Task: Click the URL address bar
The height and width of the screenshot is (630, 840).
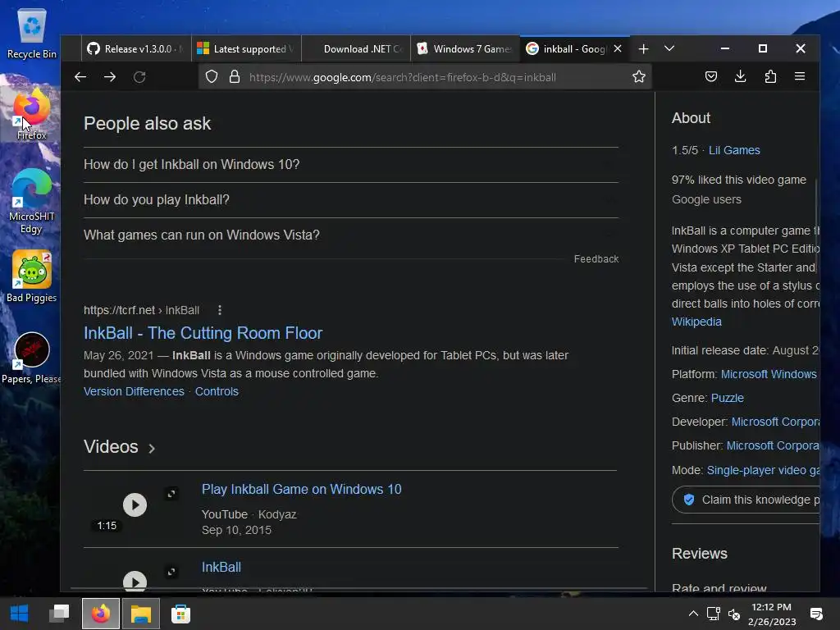Action: pos(426,77)
